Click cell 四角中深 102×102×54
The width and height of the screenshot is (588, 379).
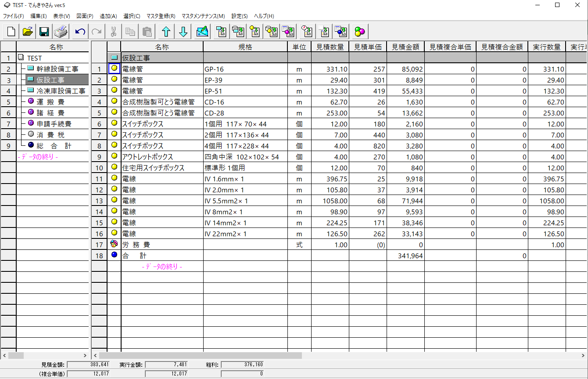point(245,157)
